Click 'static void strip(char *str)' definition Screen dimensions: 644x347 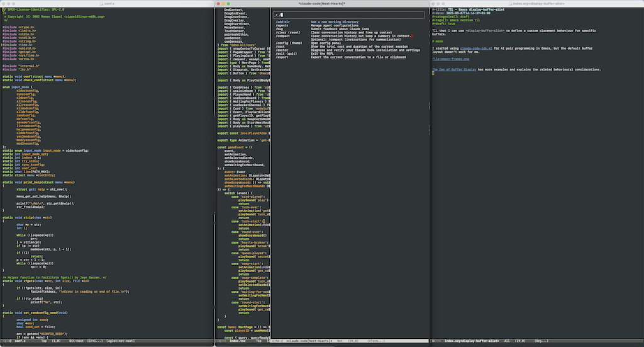(x=28, y=217)
